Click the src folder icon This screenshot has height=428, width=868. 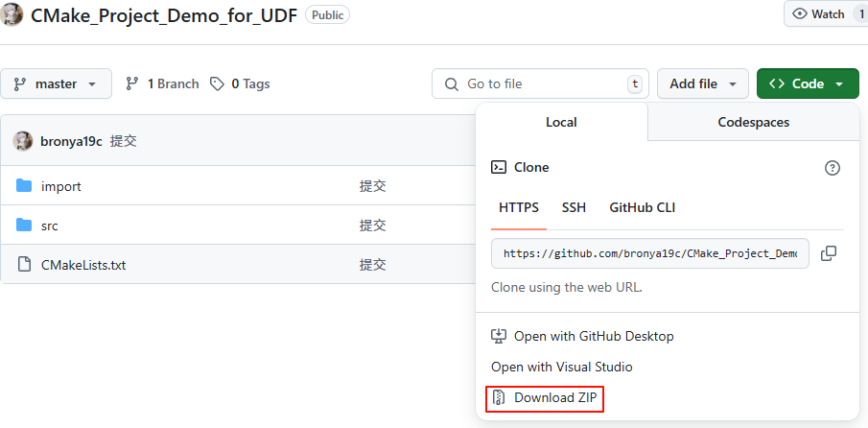tap(24, 226)
